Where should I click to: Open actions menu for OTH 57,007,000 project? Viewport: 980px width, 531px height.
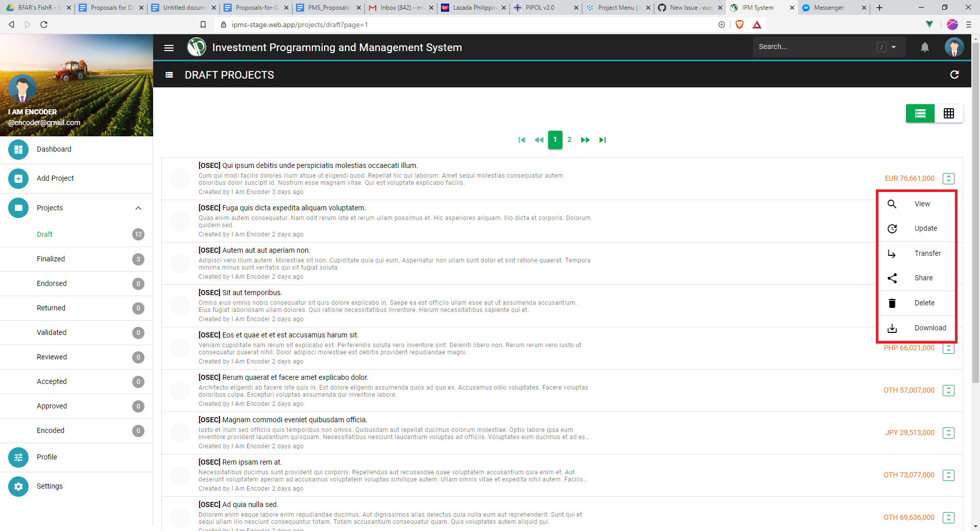(x=948, y=391)
